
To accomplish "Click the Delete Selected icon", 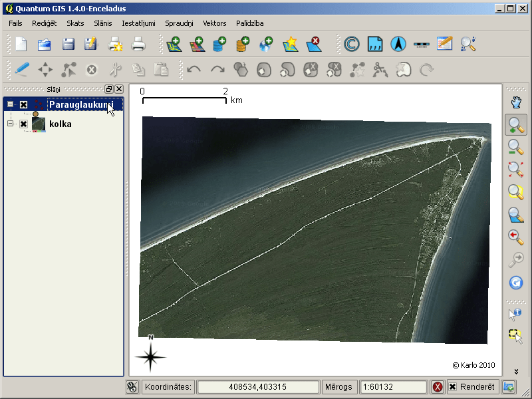I will (92, 70).
